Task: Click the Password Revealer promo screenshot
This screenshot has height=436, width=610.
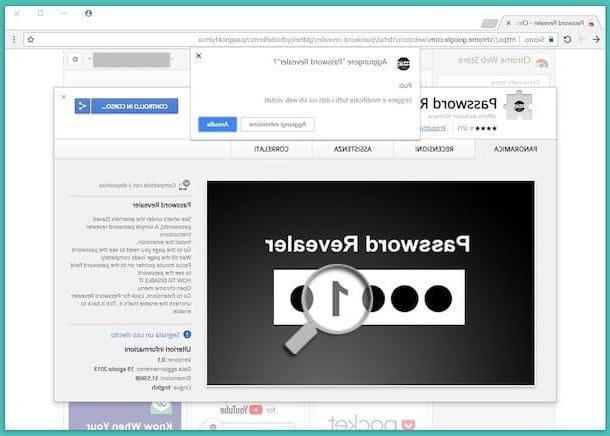Action: point(370,283)
